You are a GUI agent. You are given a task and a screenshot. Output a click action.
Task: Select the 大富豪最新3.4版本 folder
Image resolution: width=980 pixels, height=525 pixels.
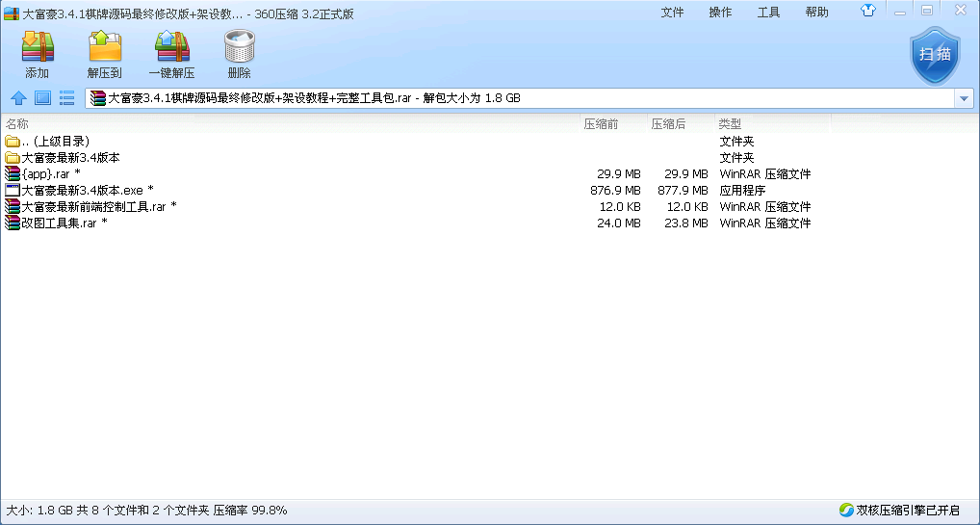tap(70, 158)
